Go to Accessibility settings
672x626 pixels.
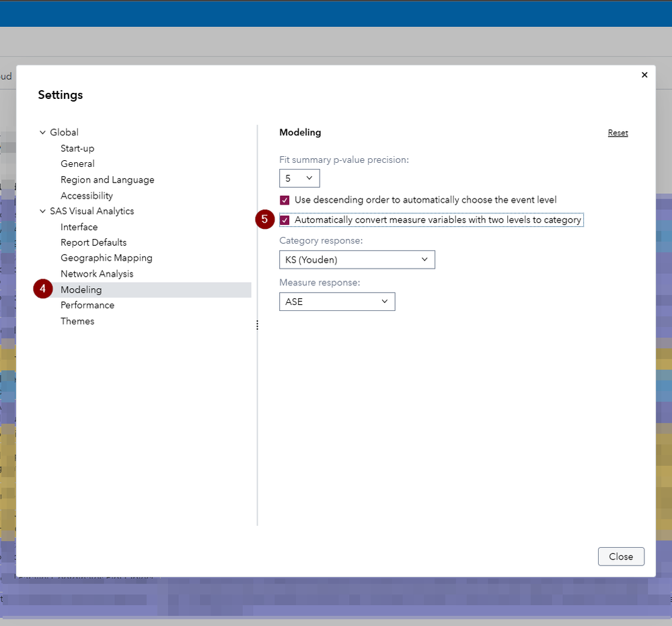point(87,195)
